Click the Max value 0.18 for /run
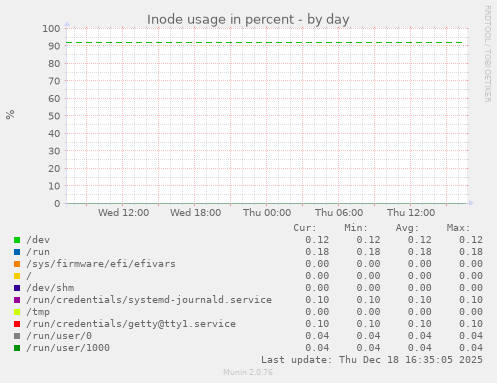The height and width of the screenshot is (383, 497). click(x=471, y=252)
